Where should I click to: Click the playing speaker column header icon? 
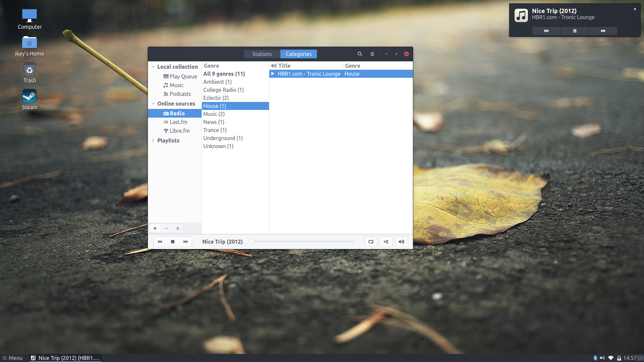point(274,66)
